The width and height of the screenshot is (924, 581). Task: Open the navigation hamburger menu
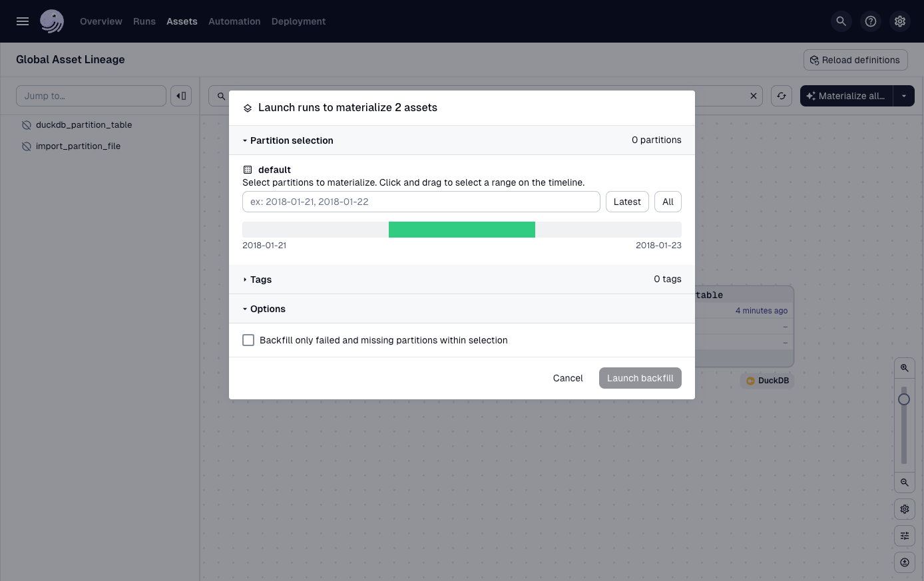[22, 21]
